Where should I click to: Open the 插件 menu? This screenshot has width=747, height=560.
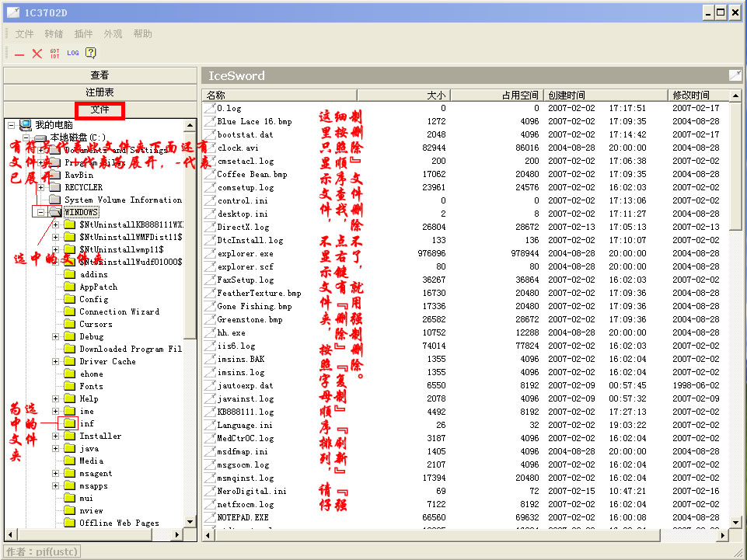84,34
